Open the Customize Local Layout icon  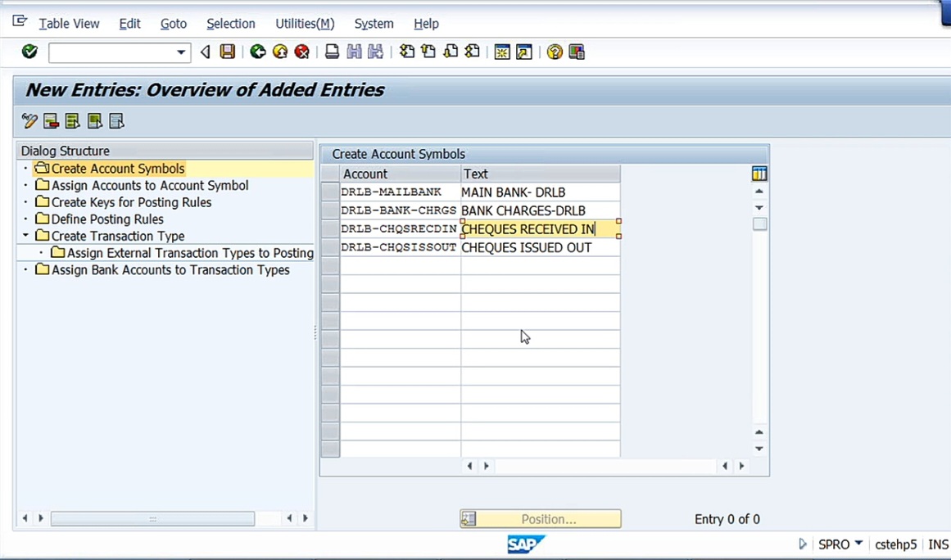(x=577, y=52)
